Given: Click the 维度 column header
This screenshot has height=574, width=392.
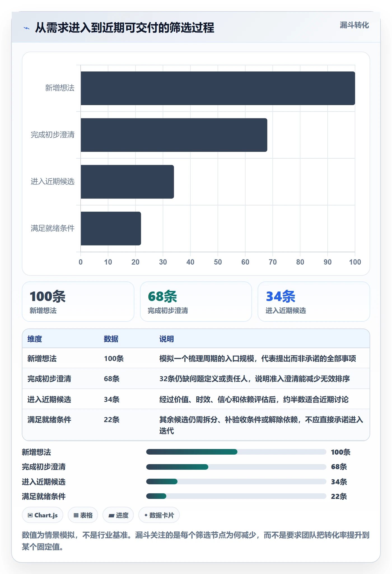Looking at the screenshot, I should pyautogui.click(x=35, y=339).
